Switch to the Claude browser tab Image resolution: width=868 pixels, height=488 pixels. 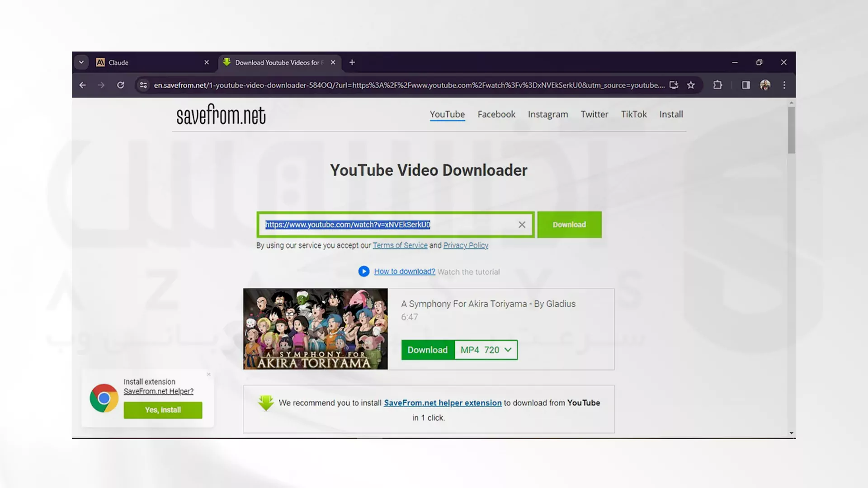(x=152, y=62)
